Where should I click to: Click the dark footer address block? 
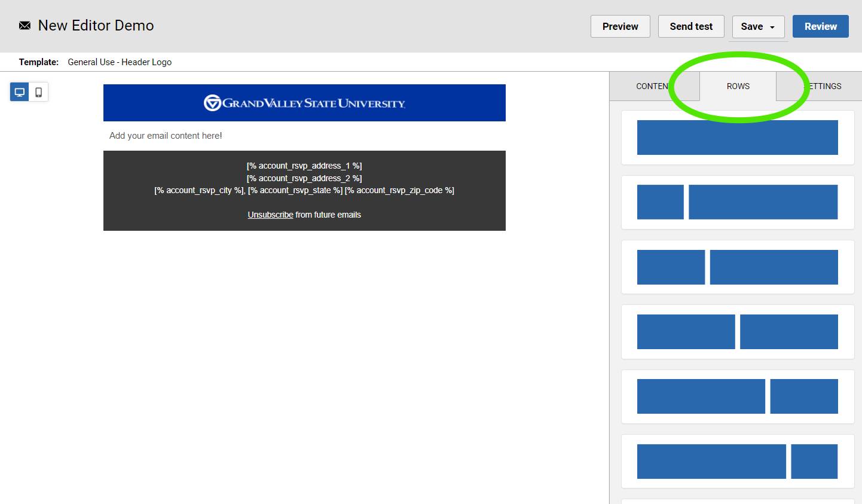304,178
